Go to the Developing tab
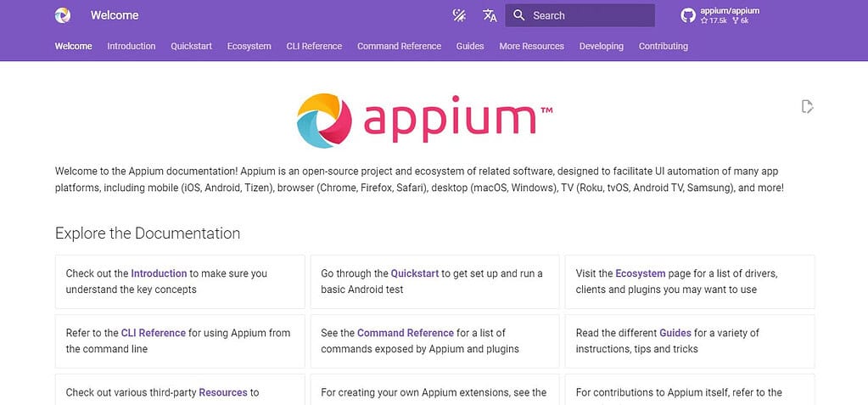Image resolution: width=868 pixels, height=405 pixels. [602, 47]
